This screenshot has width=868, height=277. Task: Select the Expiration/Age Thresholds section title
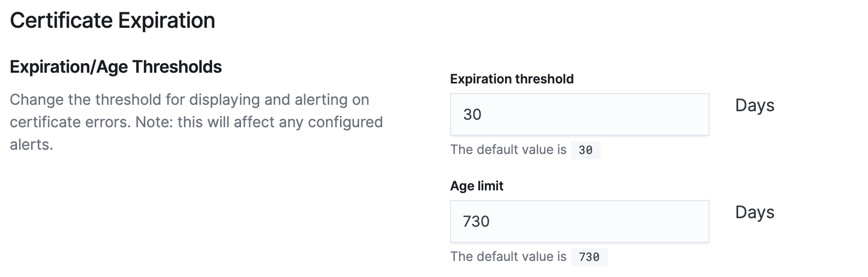[115, 67]
